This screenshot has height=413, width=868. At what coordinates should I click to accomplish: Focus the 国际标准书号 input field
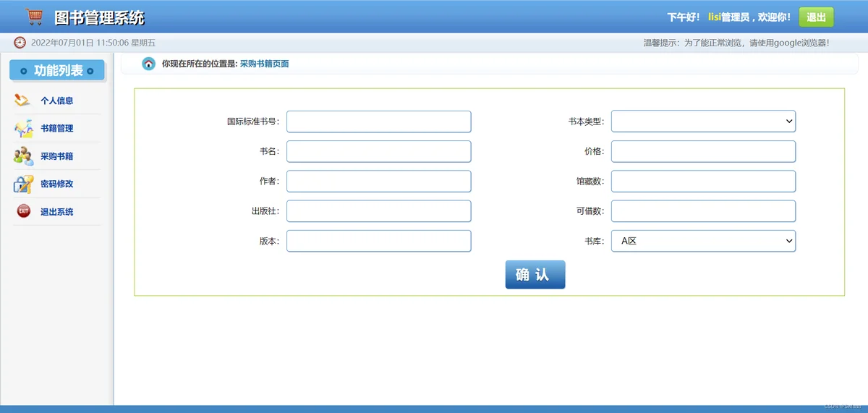pos(379,122)
